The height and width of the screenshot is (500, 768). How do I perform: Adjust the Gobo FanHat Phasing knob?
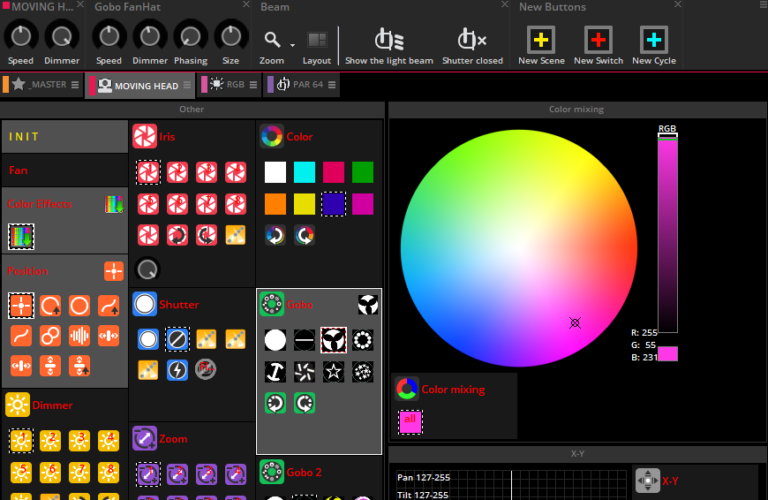tap(191, 36)
